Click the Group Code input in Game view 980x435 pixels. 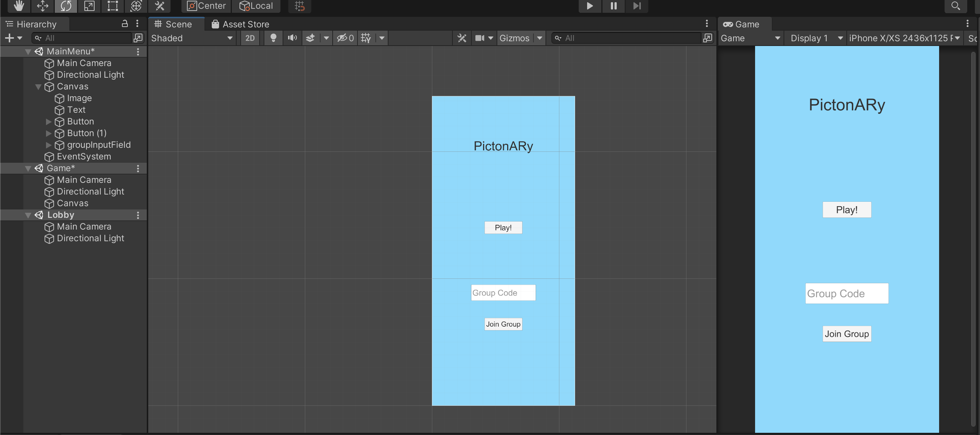[846, 293]
